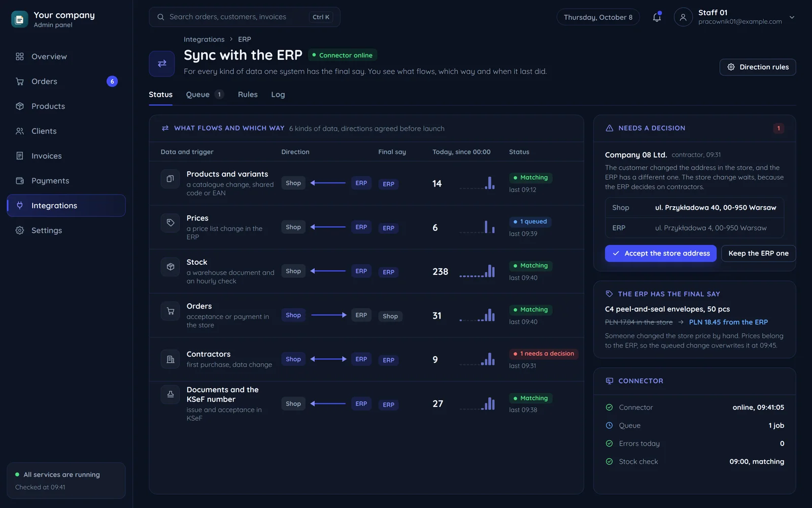This screenshot has height=508, width=812.
Task: Click the Stock row activity sparkline chart
Action: click(x=477, y=271)
